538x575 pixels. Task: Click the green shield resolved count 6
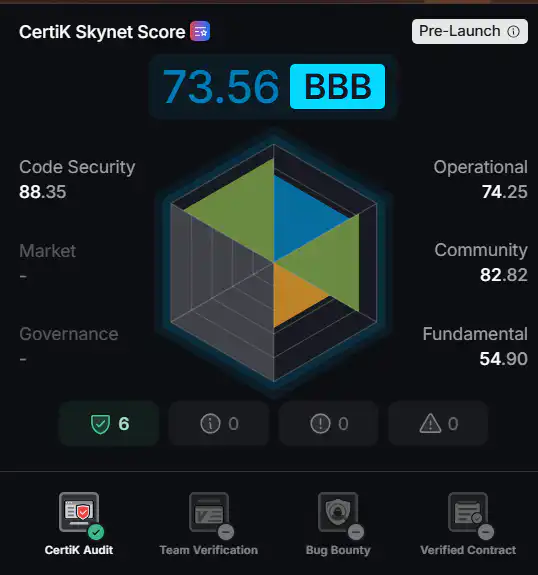click(109, 424)
